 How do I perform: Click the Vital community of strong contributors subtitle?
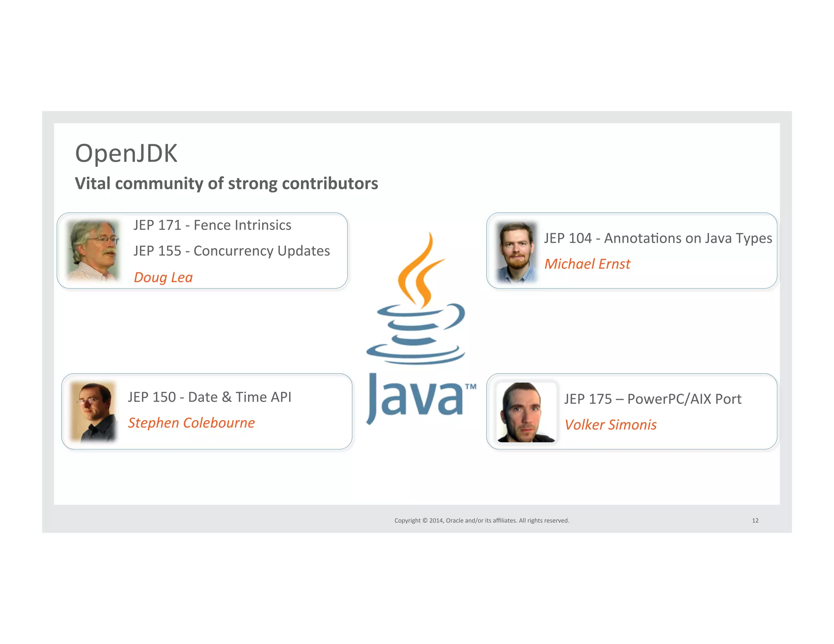(x=226, y=184)
